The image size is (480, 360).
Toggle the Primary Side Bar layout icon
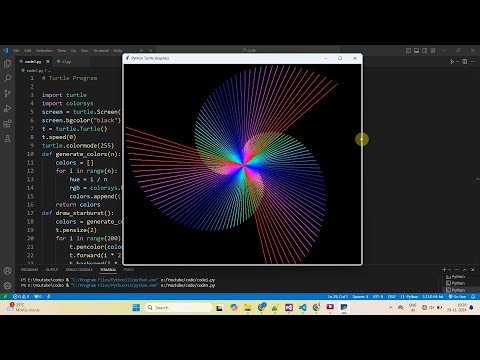(408, 50)
